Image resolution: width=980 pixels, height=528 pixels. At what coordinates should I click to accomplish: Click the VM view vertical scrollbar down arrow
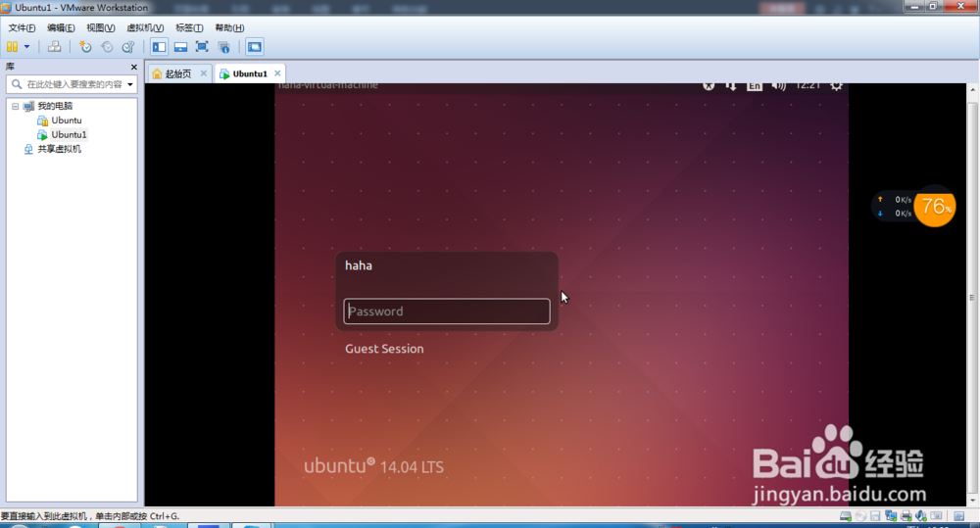tap(972, 501)
